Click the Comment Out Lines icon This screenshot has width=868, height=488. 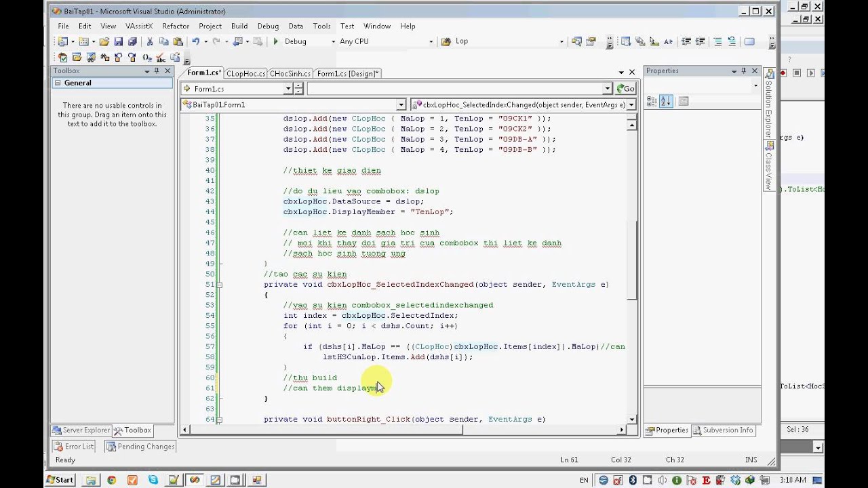click(717, 41)
